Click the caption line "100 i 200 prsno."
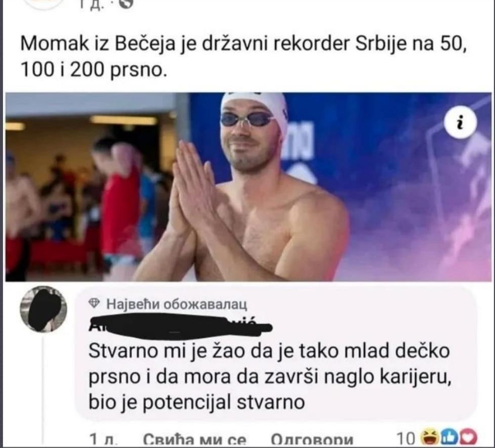This screenshot has width=495, height=448. click(93, 69)
